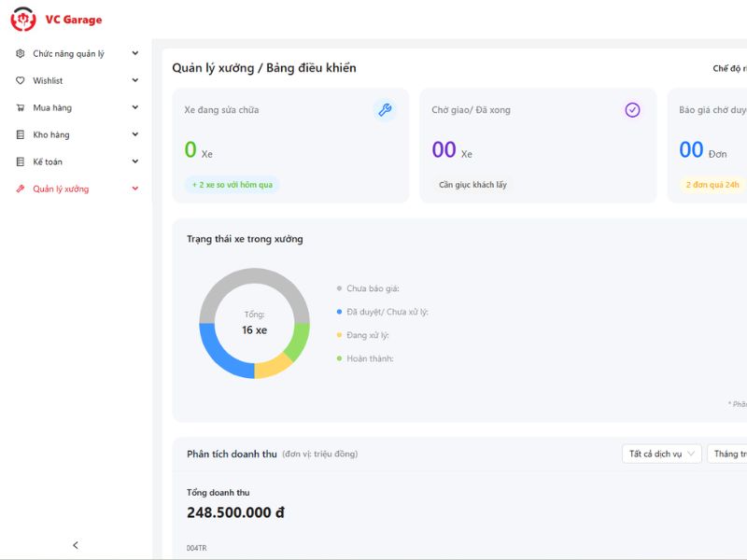Screen dimensions: 747x560
Task: Collapse the sidebar with the left arrow
Action: click(x=76, y=545)
